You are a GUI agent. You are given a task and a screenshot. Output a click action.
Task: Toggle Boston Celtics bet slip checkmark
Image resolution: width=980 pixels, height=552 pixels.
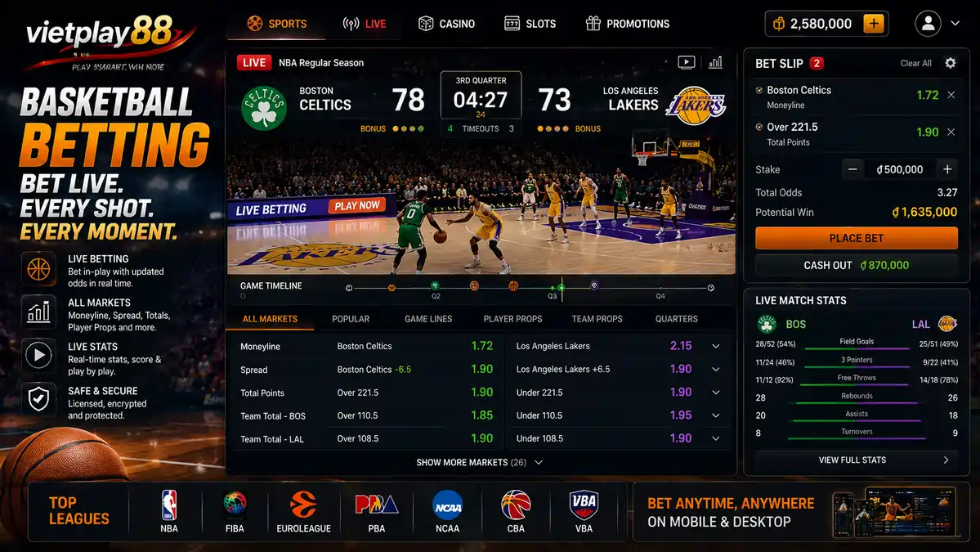coord(759,90)
